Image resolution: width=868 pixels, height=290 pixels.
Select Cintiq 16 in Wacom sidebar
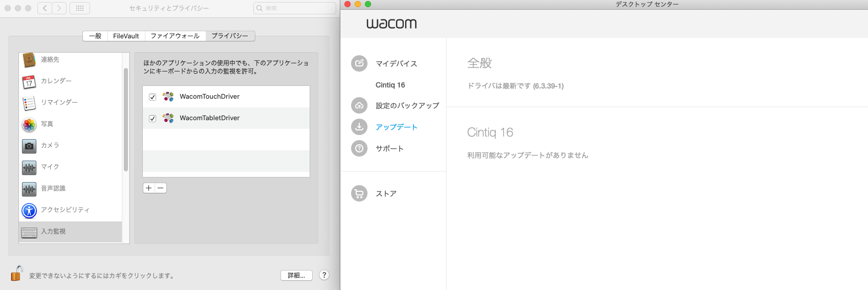(x=390, y=85)
